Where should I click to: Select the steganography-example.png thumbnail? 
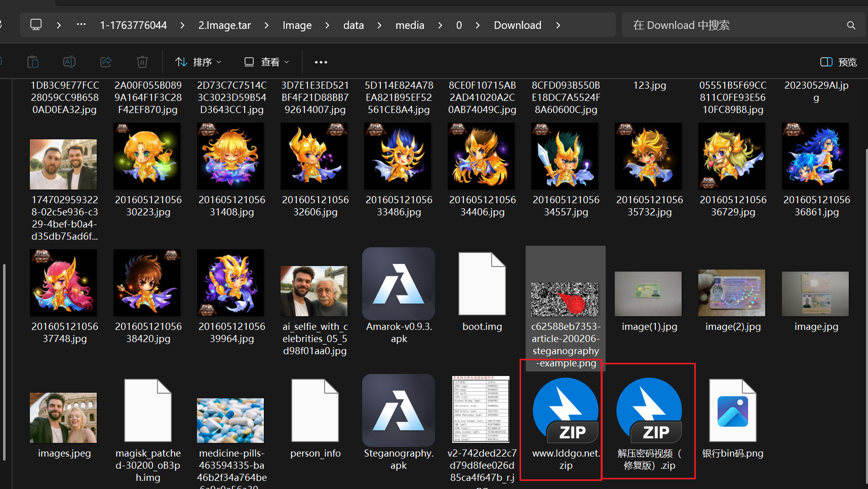(x=565, y=299)
